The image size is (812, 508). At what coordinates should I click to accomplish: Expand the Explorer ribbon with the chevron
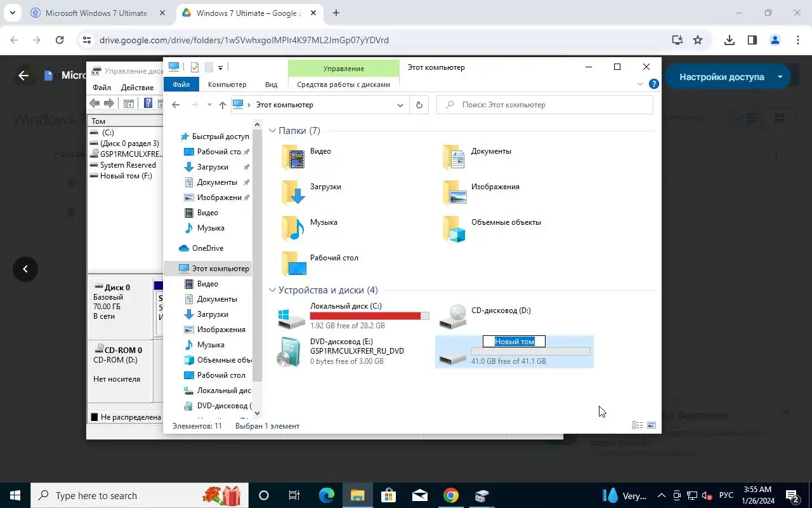(x=640, y=84)
